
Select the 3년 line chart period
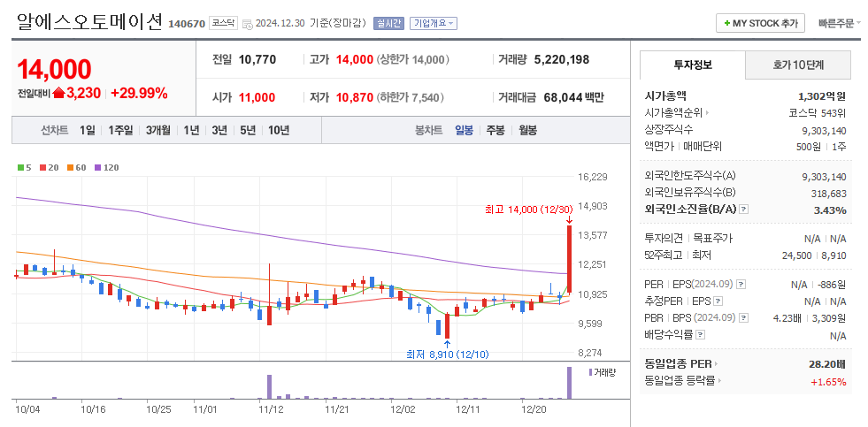tap(219, 131)
